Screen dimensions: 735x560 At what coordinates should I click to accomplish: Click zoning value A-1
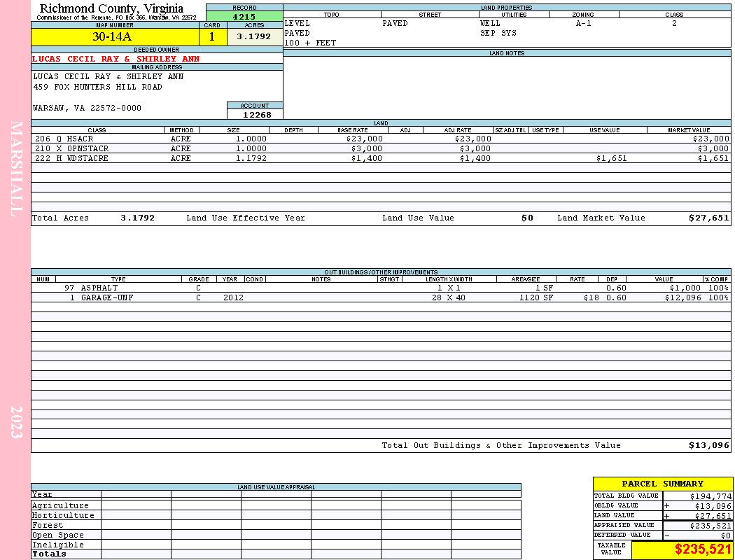coord(584,23)
